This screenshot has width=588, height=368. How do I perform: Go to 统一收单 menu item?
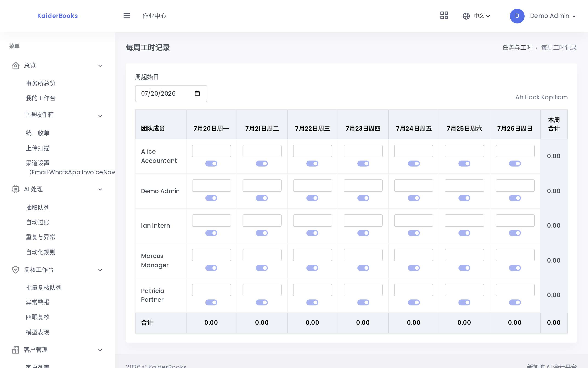click(38, 133)
